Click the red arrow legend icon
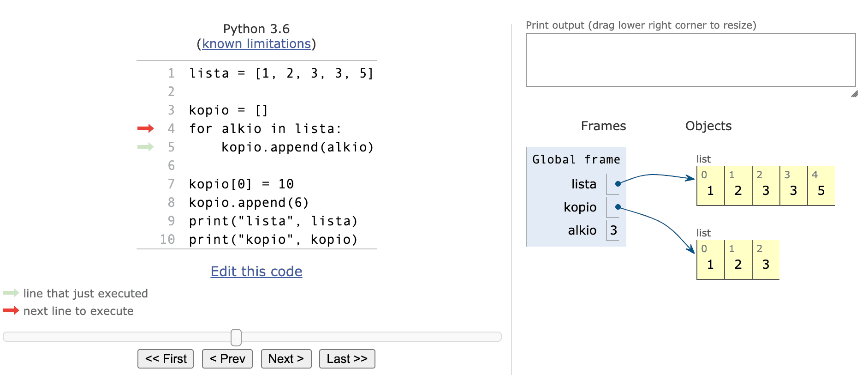 (11, 310)
